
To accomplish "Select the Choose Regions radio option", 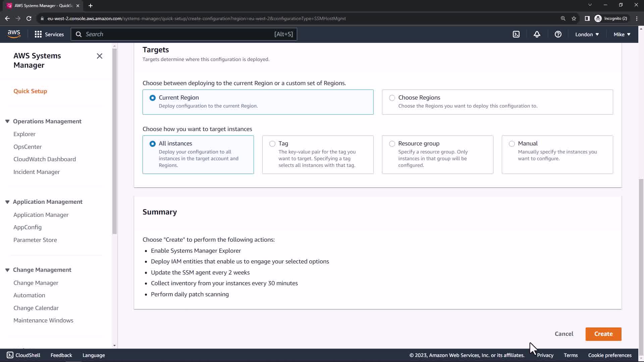I will pyautogui.click(x=392, y=98).
